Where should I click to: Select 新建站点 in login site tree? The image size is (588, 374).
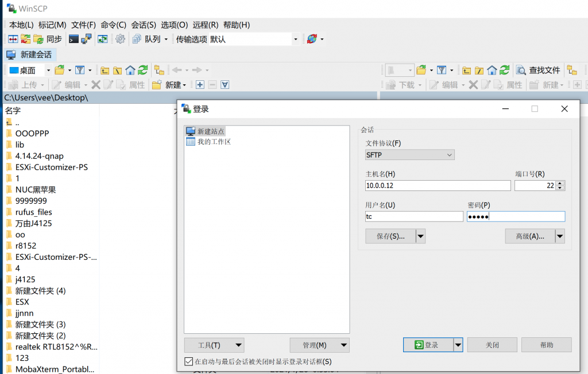(x=206, y=131)
